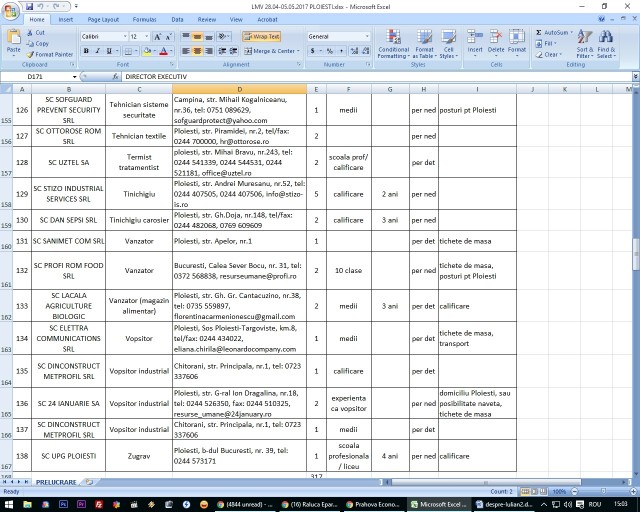Click formula bar containing DIRECTOR EXECUTIV
The image size is (640, 512).
(377, 77)
